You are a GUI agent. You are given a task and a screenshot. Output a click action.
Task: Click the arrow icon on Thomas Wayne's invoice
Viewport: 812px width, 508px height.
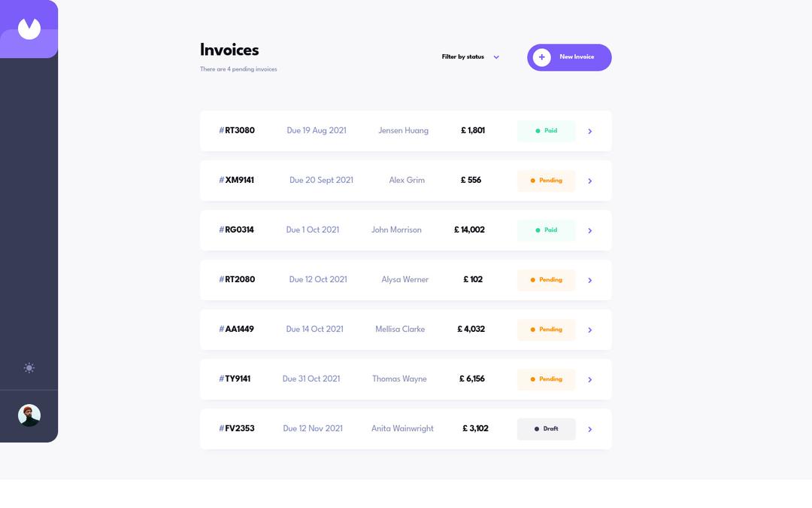tap(589, 379)
